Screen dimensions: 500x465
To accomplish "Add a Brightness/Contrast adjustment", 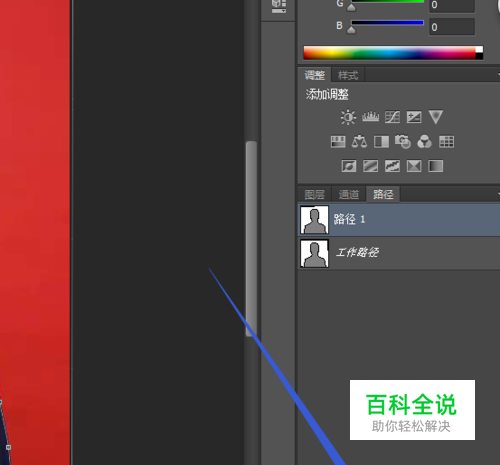I will point(348,117).
